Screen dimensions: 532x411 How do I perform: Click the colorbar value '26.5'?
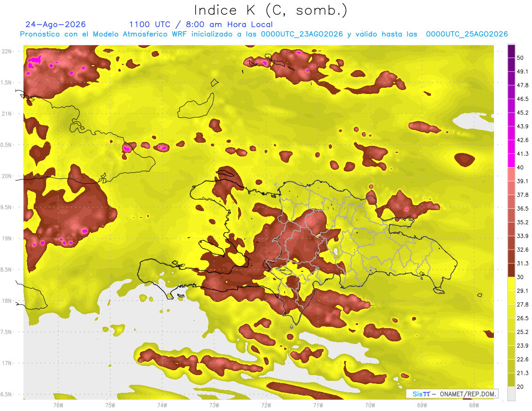[x=523, y=318]
